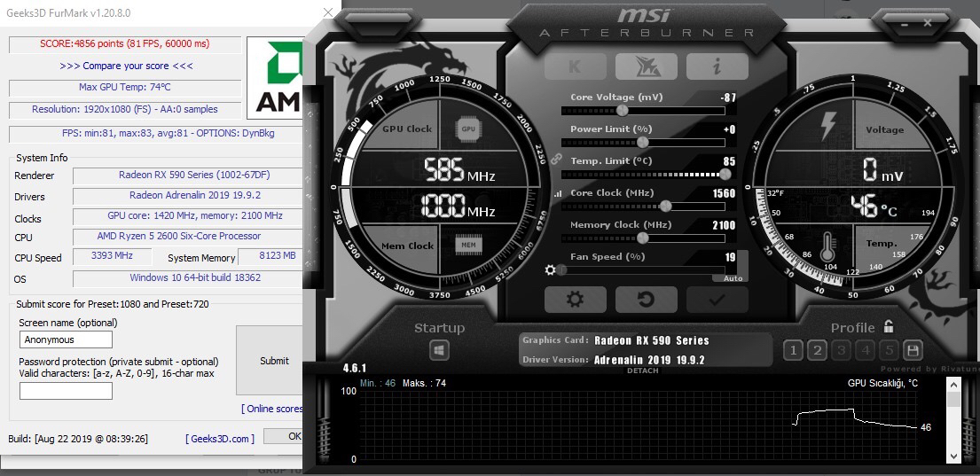Image resolution: width=980 pixels, height=476 pixels.
Task: Save profile with the floppy disk icon
Action: [913, 350]
